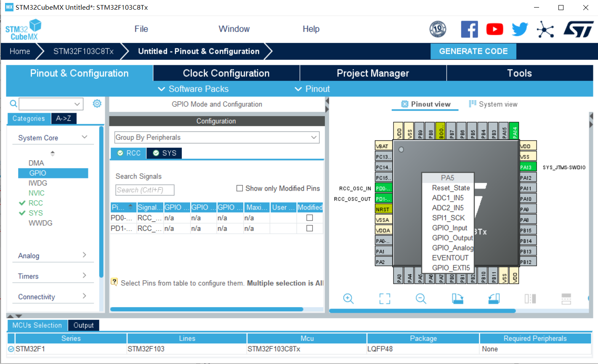Click the categories panel vertical scrollbar
598x364 pixels.
tap(101, 202)
